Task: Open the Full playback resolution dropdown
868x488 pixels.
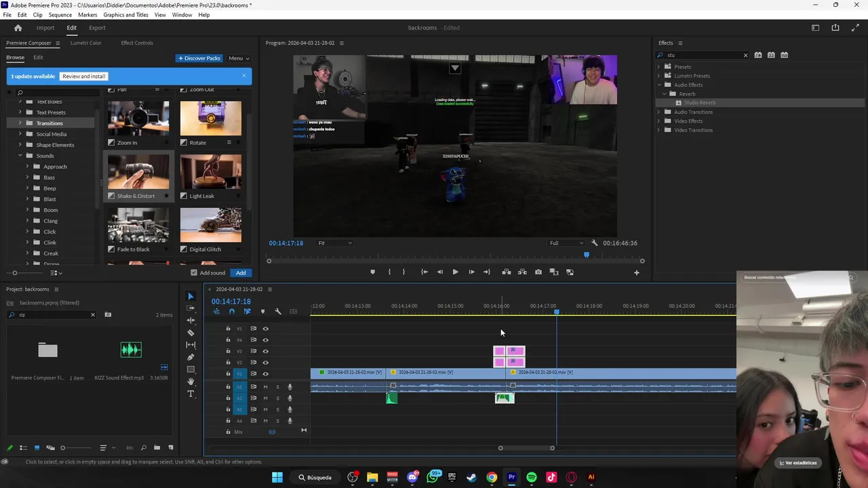Action: [566, 243]
